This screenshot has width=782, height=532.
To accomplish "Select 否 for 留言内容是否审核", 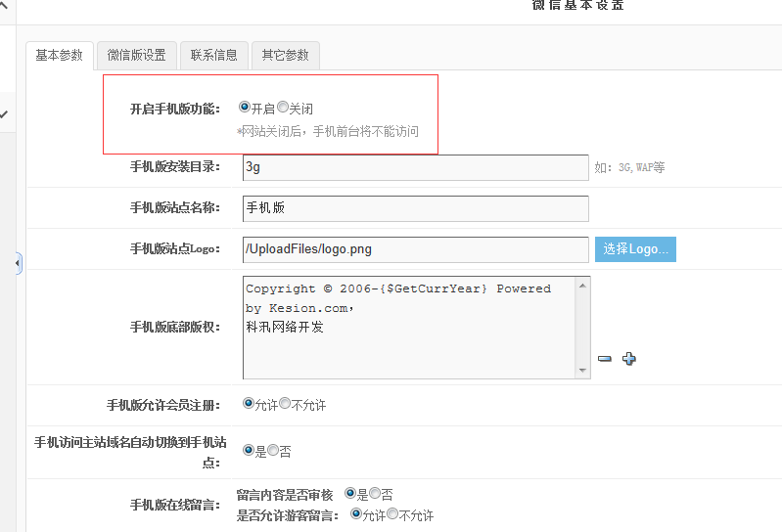I will point(375,493).
